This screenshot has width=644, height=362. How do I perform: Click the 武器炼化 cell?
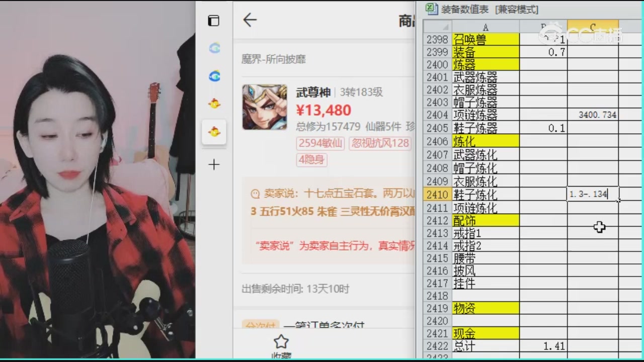pyautogui.click(x=486, y=154)
